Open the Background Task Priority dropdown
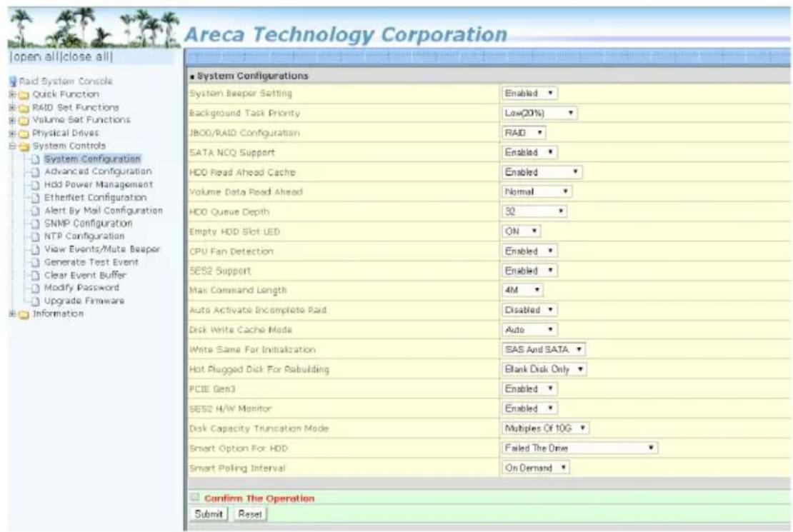Screen dimensions: 793x532 [539, 113]
